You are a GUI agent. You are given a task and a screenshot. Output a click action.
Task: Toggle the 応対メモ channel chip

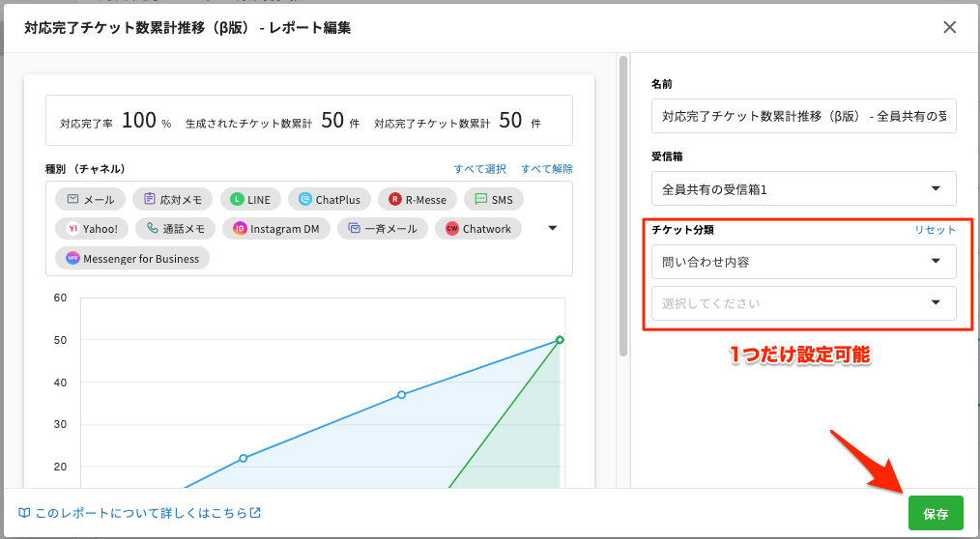coord(172,200)
